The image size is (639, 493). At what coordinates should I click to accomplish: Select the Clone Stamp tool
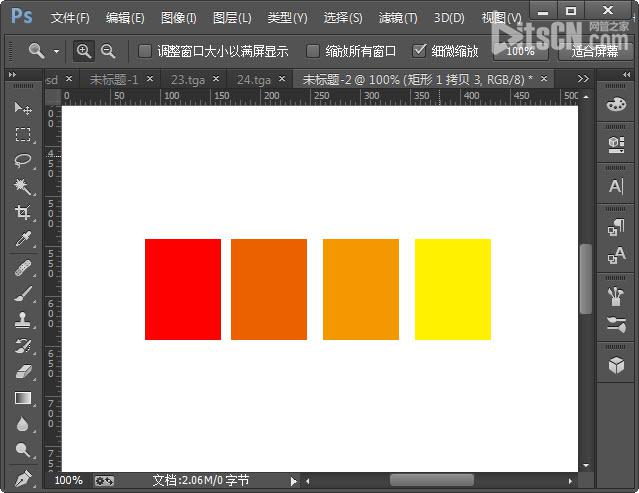coord(23,320)
